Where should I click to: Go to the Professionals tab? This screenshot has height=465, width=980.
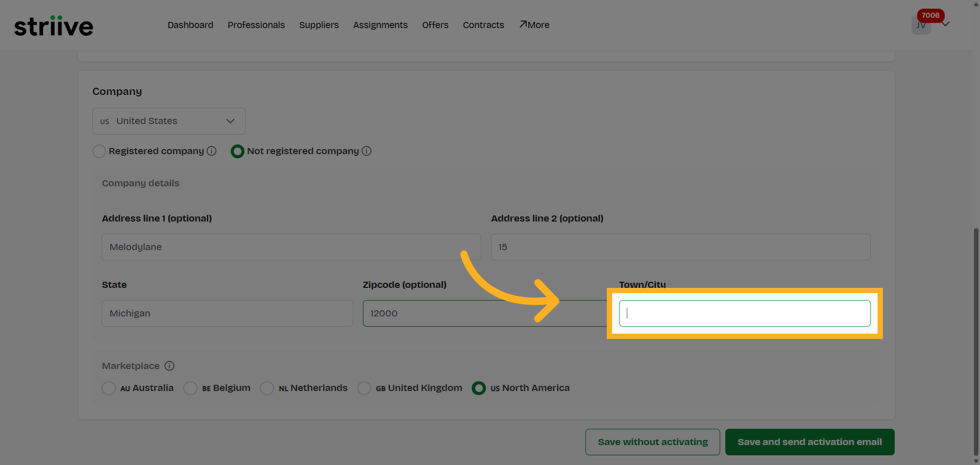[256, 25]
